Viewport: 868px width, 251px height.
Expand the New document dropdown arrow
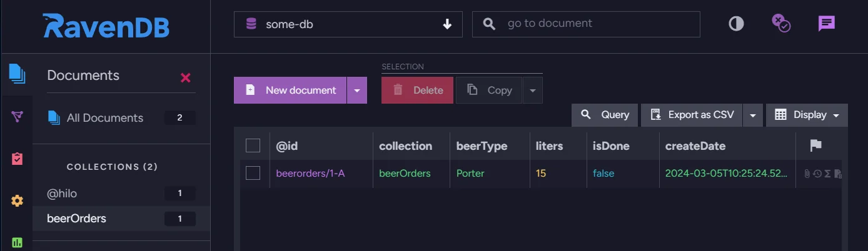click(356, 91)
